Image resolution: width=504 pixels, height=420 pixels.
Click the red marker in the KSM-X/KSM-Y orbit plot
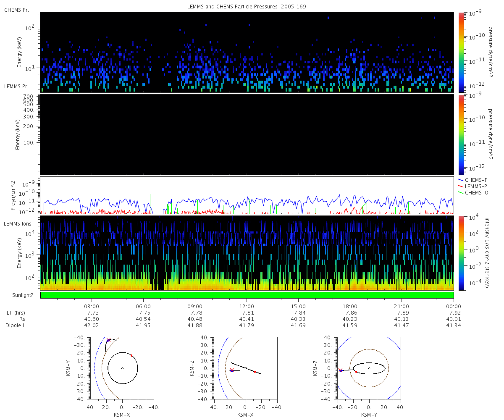coord(131,355)
